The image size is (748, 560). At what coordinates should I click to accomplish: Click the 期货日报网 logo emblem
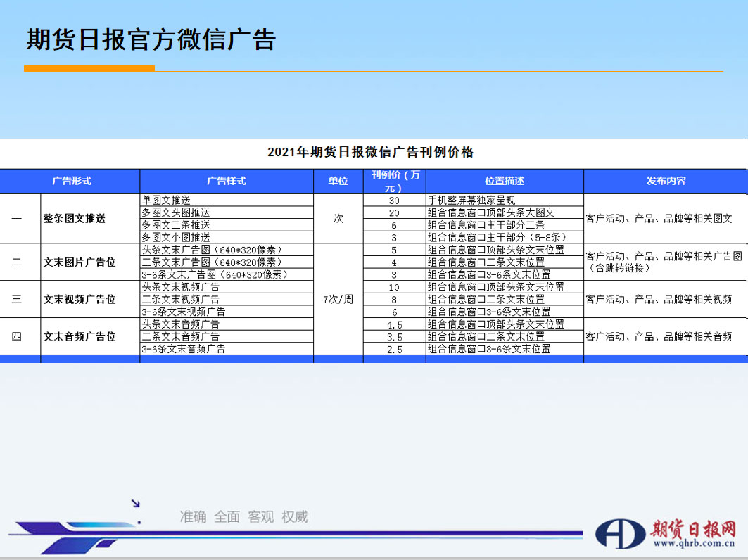tap(621, 534)
